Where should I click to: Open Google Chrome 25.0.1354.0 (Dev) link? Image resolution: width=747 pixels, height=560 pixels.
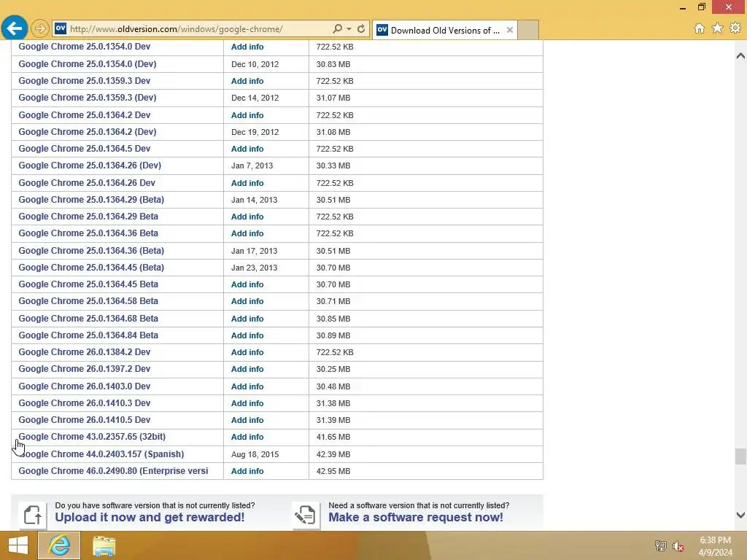(x=88, y=64)
